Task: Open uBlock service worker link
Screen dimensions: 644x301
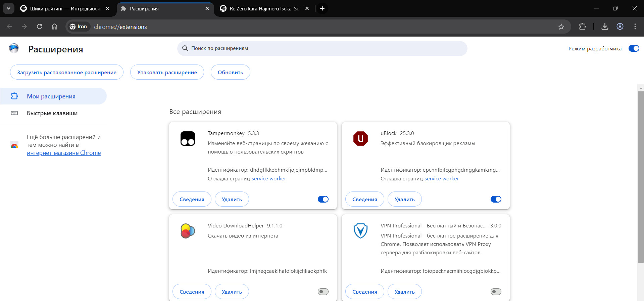Action: point(441,179)
